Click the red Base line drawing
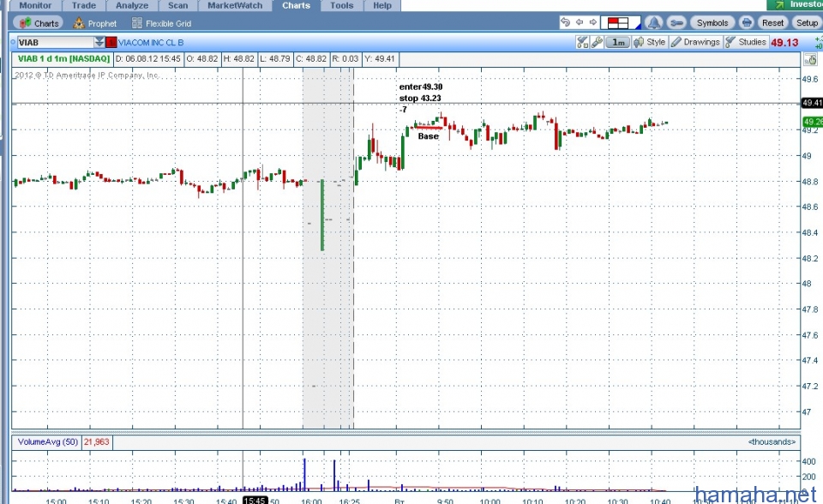The width and height of the screenshot is (823, 504). point(428,127)
